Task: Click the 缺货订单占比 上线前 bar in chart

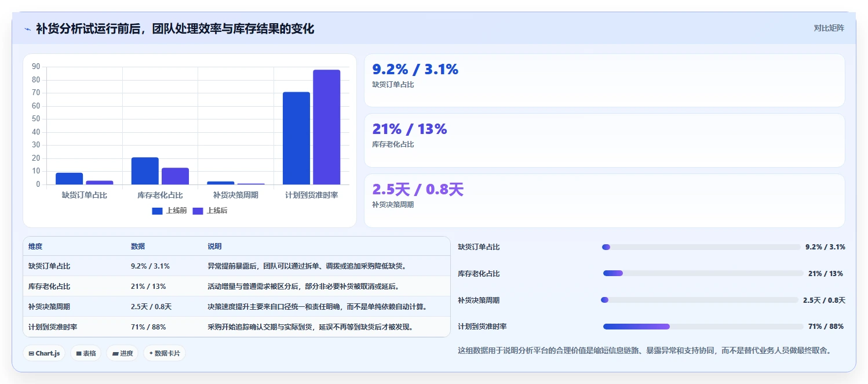Action: [69, 179]
